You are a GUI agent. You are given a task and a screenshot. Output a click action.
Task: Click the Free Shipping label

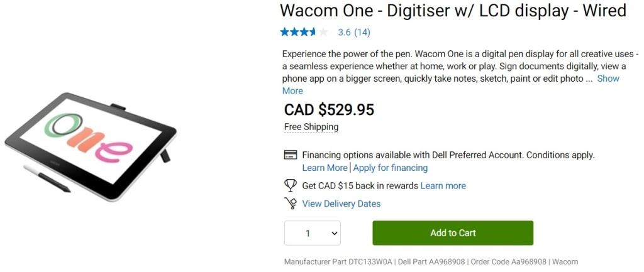tap(311, 127)
